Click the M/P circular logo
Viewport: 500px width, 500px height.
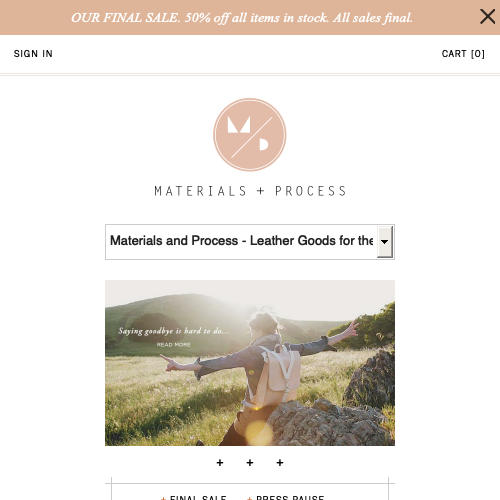(250, 135)
